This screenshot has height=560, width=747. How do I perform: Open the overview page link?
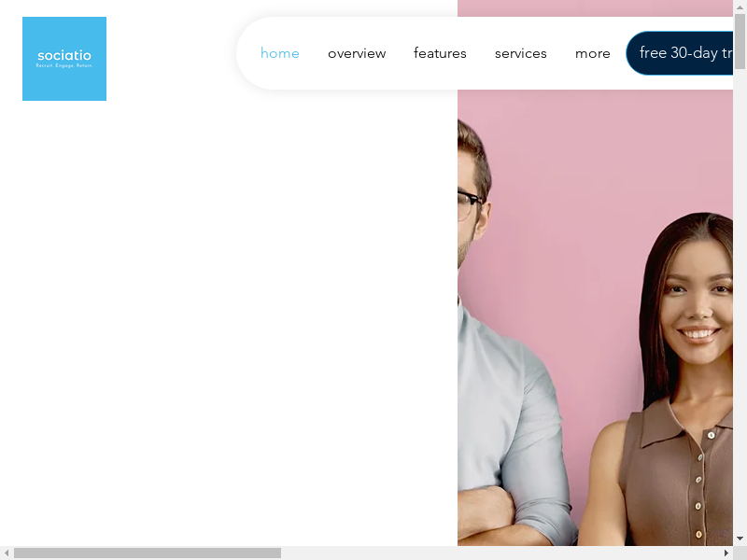click(x=357, y=53)
